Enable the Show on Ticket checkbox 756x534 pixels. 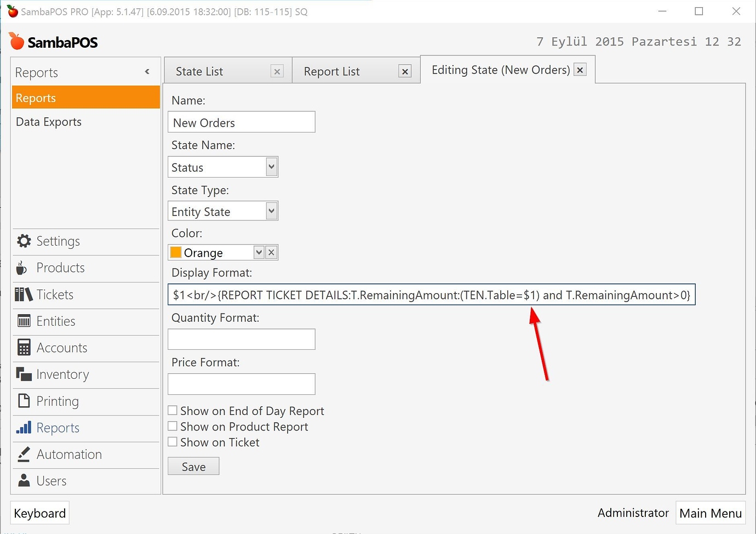coord(173,442)
